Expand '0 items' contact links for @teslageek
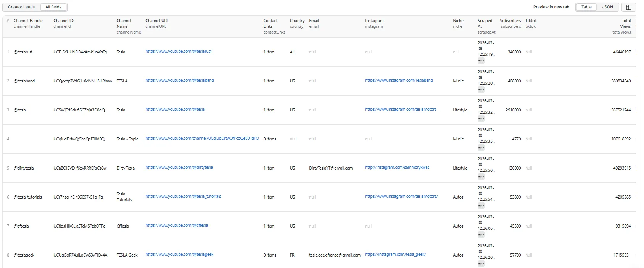The width and height of the screenshot is (644, 268). point(270,255)
